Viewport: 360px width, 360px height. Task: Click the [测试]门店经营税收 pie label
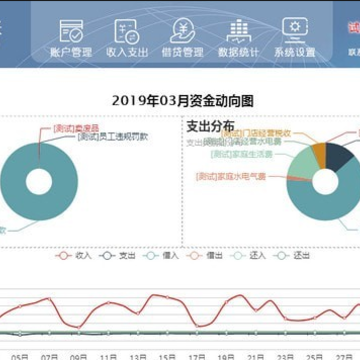pos(256,133)
